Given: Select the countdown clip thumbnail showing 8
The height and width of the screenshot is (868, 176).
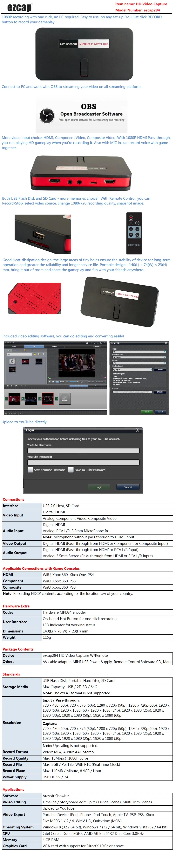Looking at the screenshot, I should 12,361.
